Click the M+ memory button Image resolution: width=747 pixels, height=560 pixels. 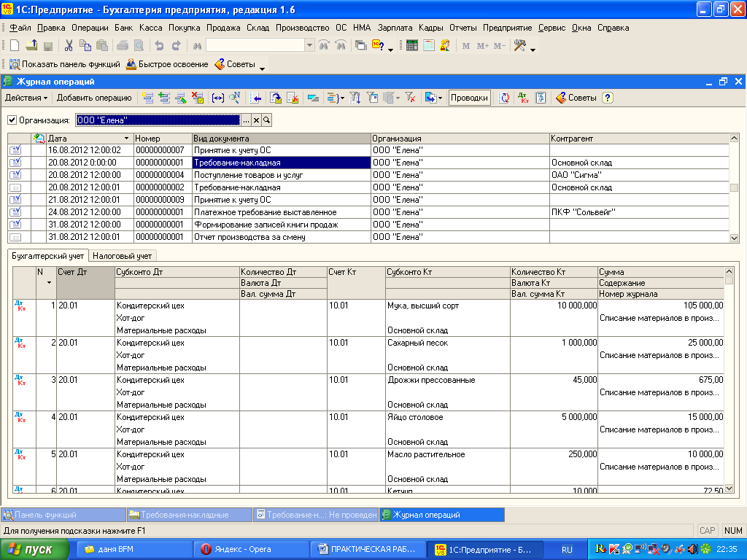point(483,46)
